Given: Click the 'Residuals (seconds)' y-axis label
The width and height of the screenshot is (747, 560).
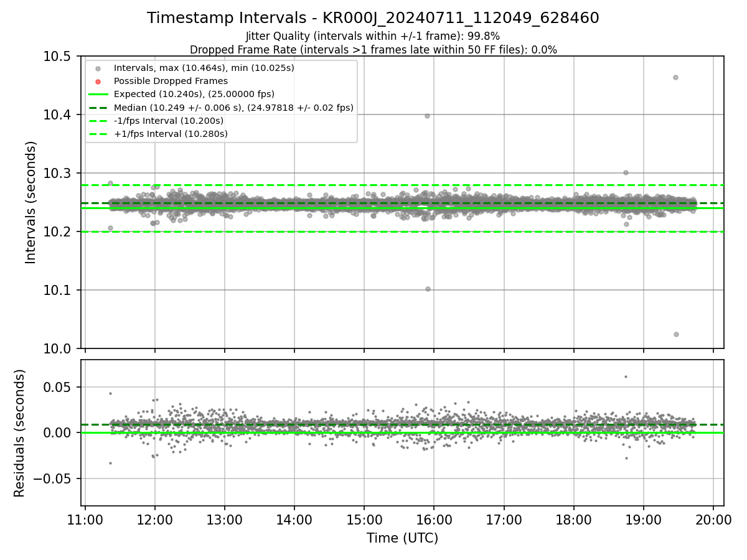Looking at the screenshot, I should coord(20,433).
